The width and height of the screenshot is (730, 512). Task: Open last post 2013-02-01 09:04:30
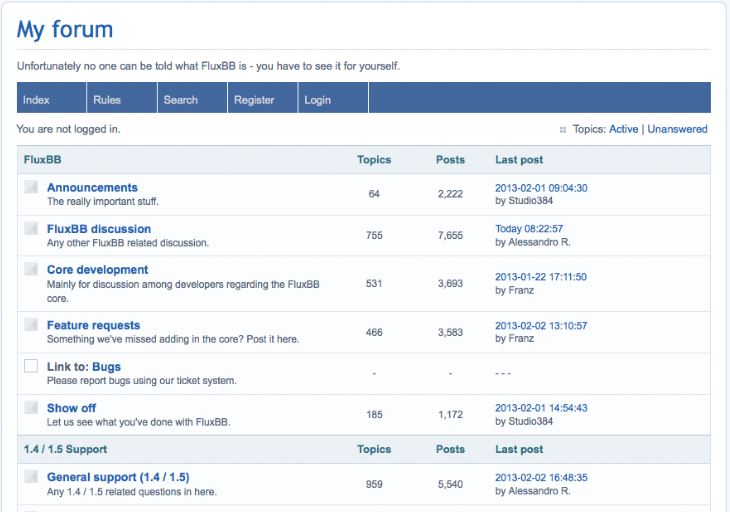click(x=541, y=188)
